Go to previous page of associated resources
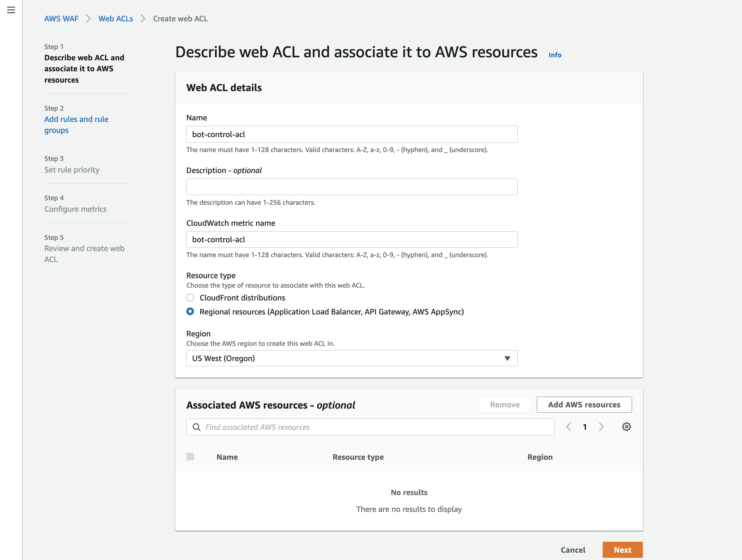 tap(569, 427)
